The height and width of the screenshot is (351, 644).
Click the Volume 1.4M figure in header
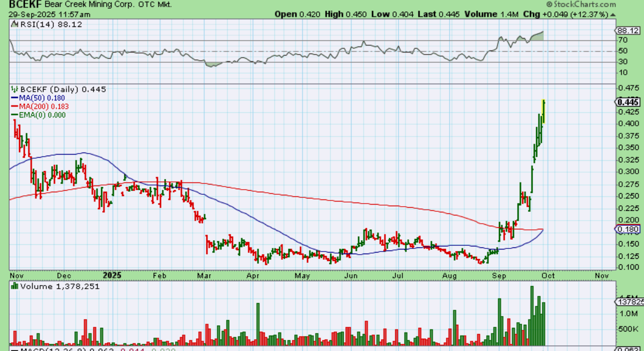click(491, 14)
